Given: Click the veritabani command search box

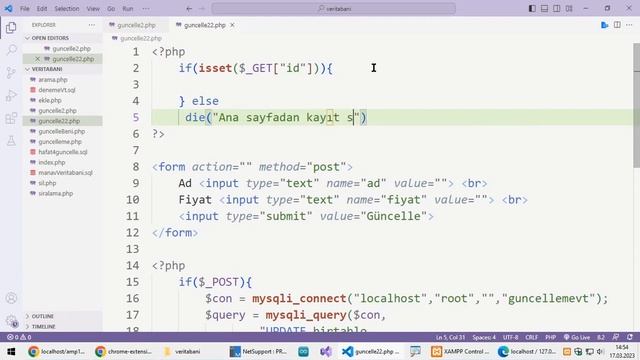Looking at the screenshot, I should [333, 9].
